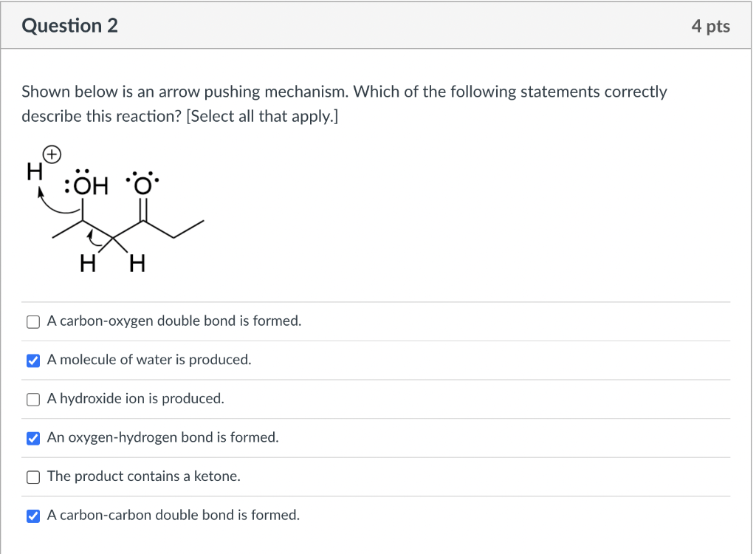The image size is (756, 554).
Task: Click the lower-right H atom label
Action: tap(137, 264)
